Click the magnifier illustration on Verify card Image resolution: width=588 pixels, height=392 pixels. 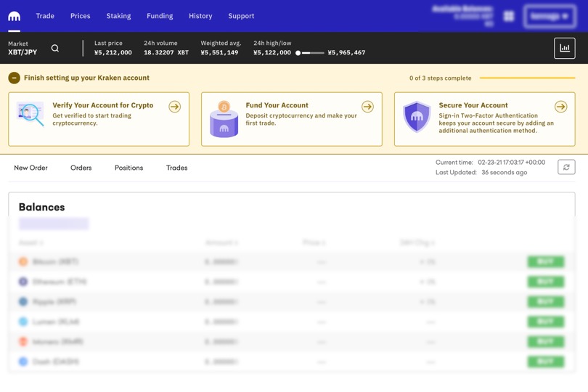tap(30, 115)
